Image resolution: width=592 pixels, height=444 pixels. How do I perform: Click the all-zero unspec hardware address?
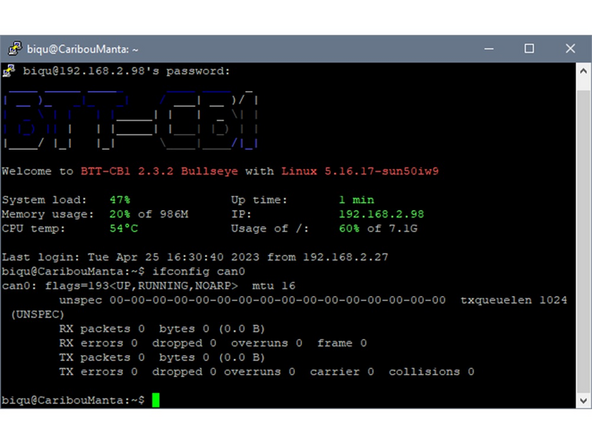(278, 300)
